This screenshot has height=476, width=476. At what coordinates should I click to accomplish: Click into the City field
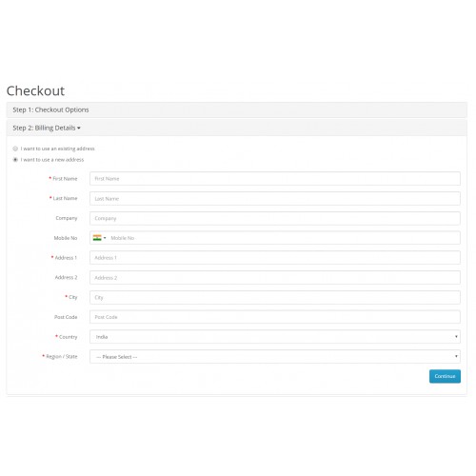coord(275,297)
